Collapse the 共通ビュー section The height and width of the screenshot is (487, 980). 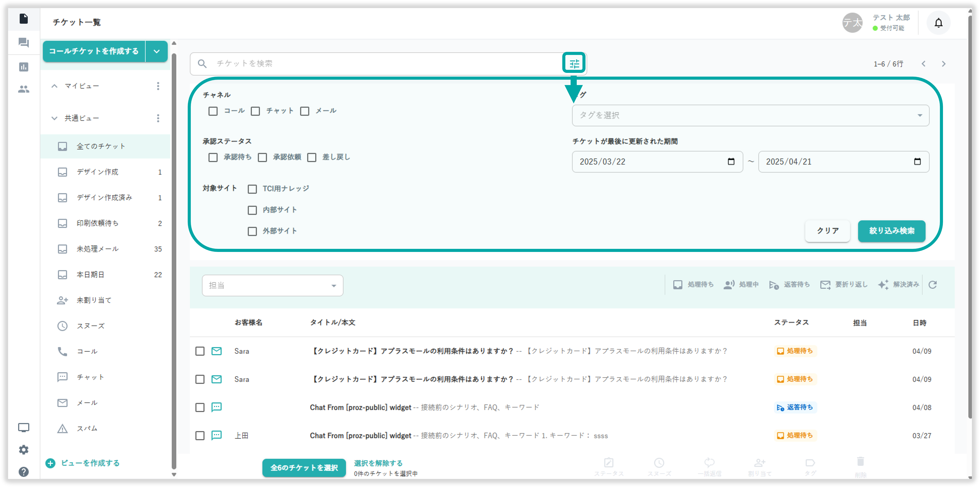click(54, 118)
